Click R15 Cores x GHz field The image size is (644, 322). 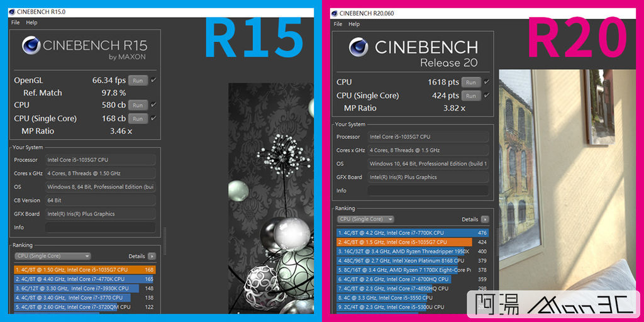101,174
